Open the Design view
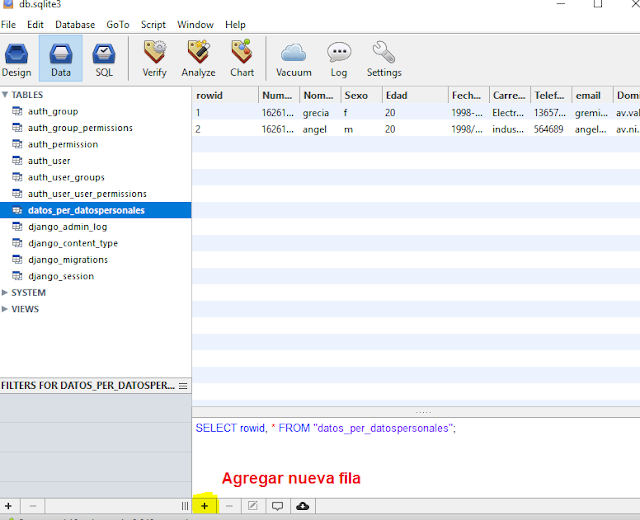Viewport: 640px width, 520px height. (16, 59)
